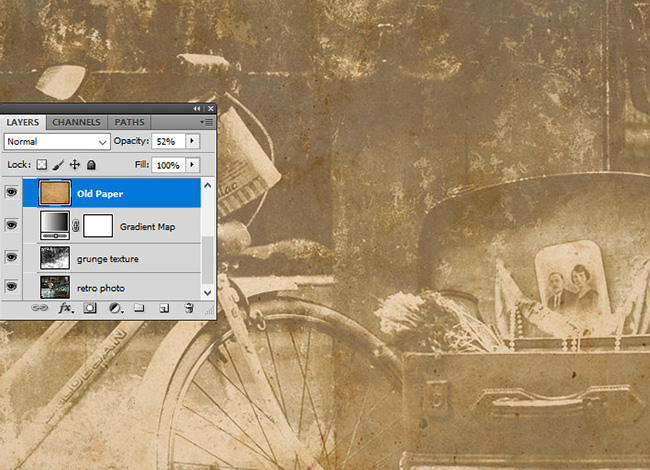Hide the Old Paper layer

13,193
